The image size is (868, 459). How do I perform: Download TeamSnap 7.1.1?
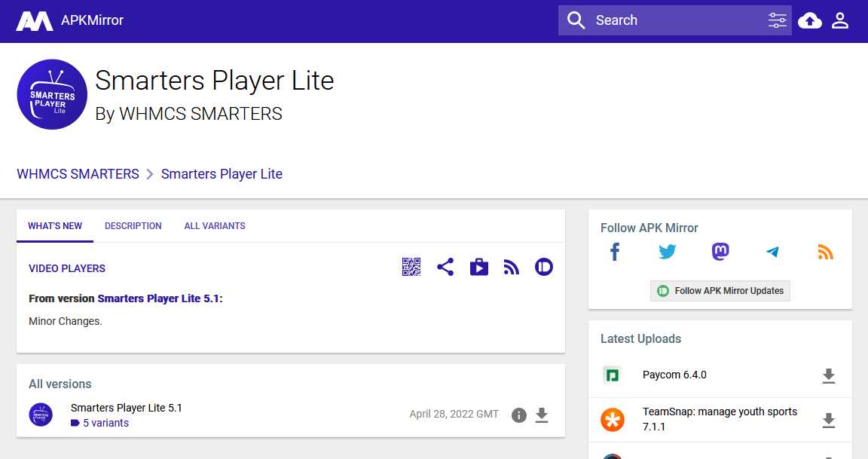pyautogui.click(x=829, y=421)
